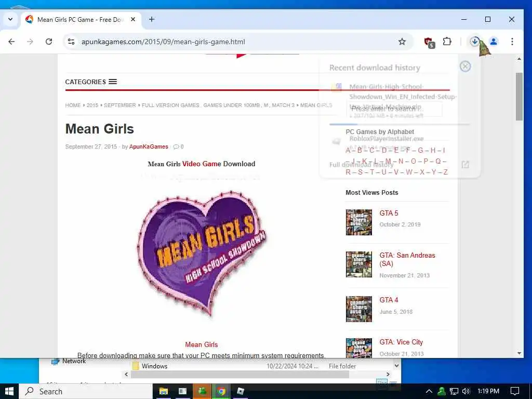
Task: Click the GTA San Andreas thumbnail
Action: tap(358, 264)
